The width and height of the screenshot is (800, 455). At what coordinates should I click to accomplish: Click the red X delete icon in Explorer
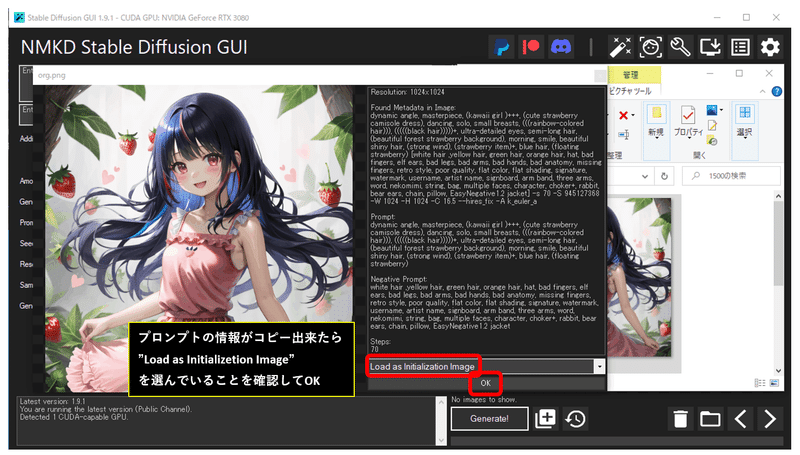pyautogui.click(x=623, y=115)
